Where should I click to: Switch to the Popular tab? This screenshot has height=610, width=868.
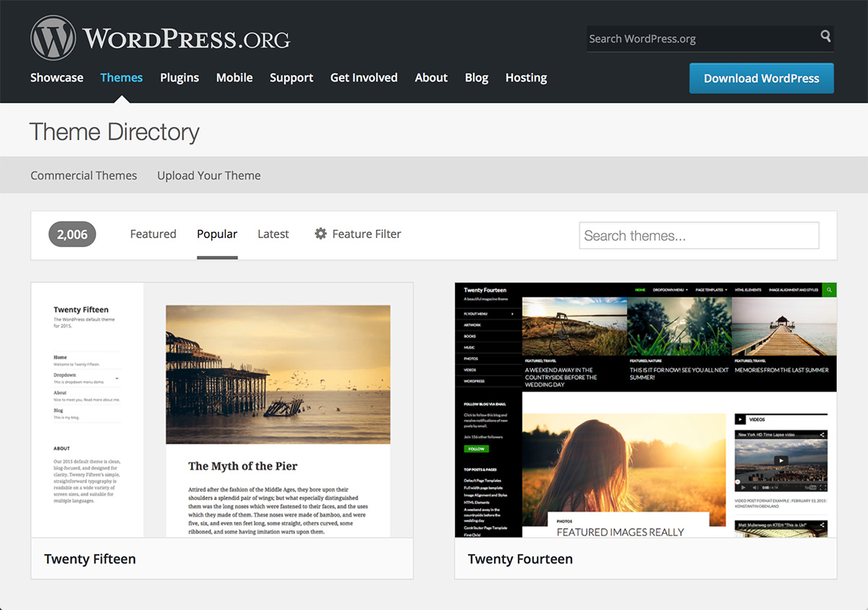click(x=217, y=234)
